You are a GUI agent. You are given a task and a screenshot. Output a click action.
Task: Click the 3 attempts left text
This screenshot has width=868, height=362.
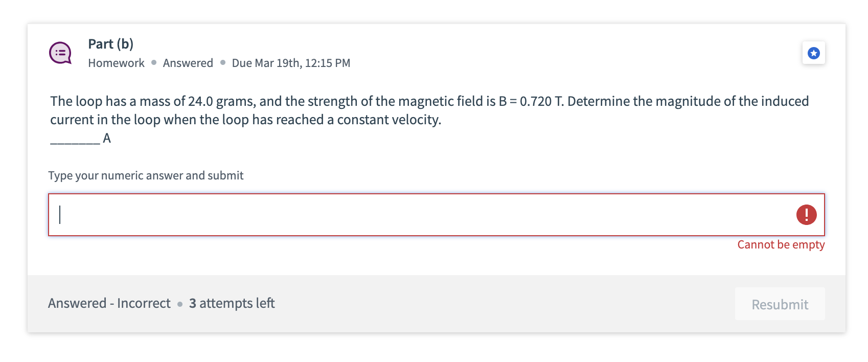tap(232, 303)
